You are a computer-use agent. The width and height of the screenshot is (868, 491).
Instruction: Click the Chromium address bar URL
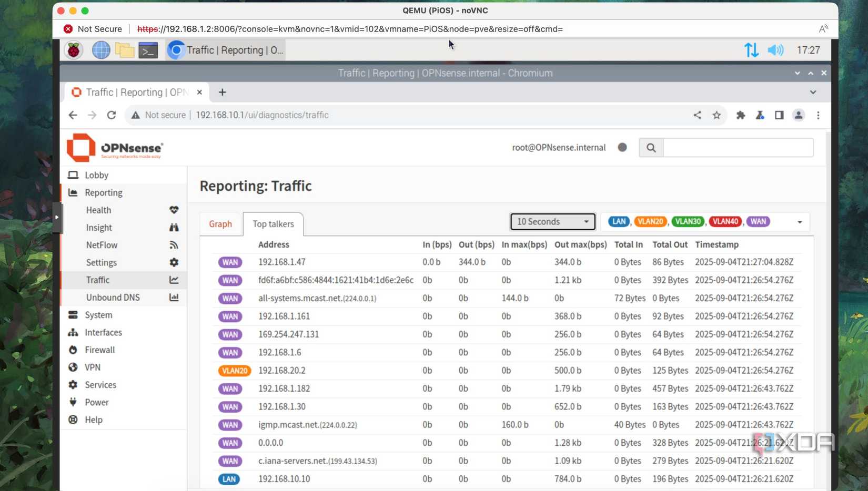262,115
